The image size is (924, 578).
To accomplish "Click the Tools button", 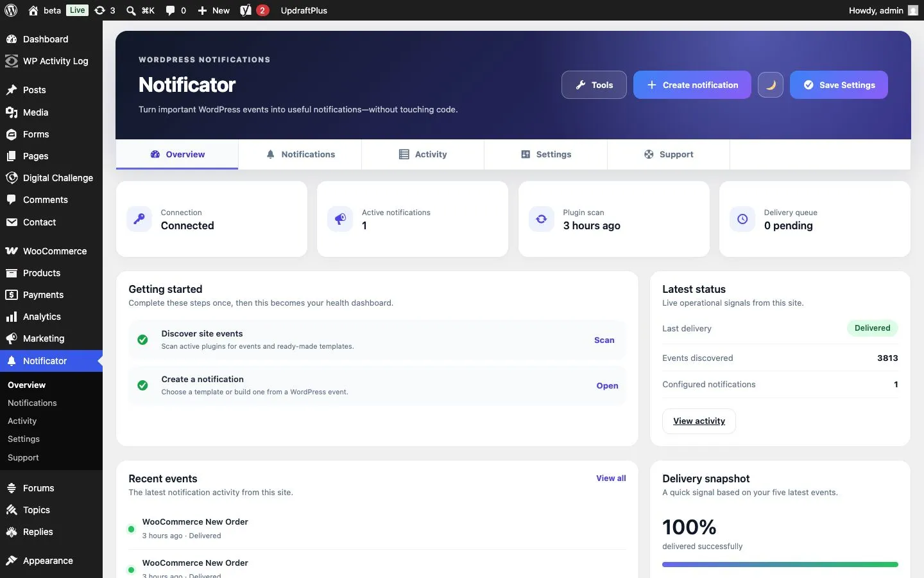I will [594, 85].
